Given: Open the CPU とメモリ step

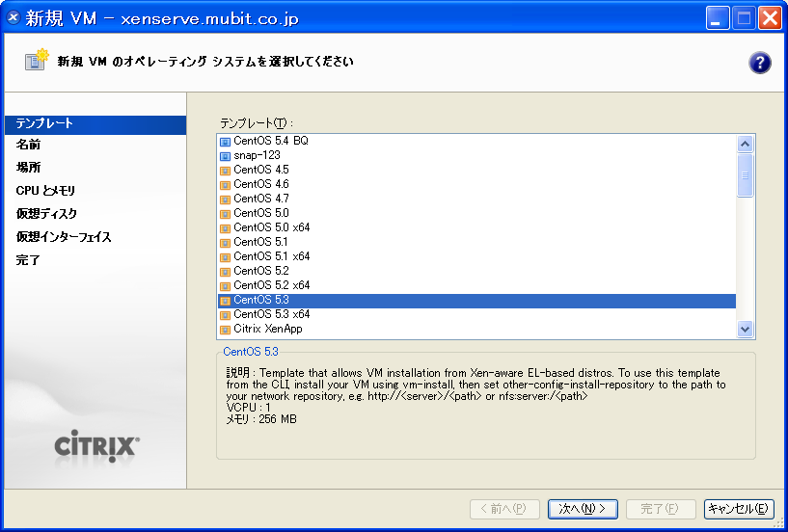Looking at the screenshot, I should coord(45,191).
